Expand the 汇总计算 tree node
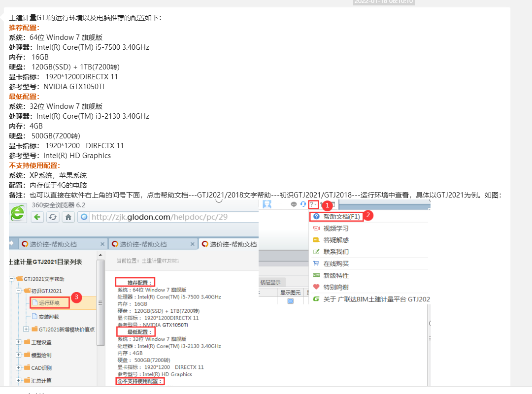 point(19,380)
